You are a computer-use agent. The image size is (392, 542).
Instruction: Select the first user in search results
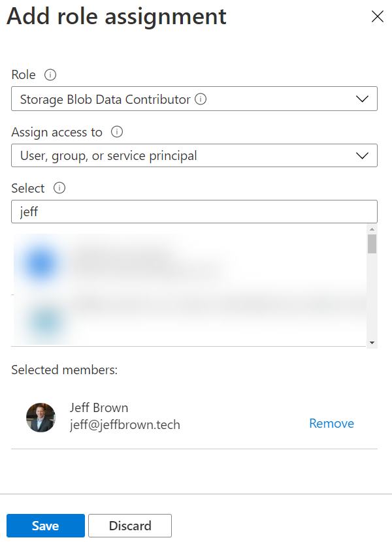pyautogui.click(x=163, y=263)
